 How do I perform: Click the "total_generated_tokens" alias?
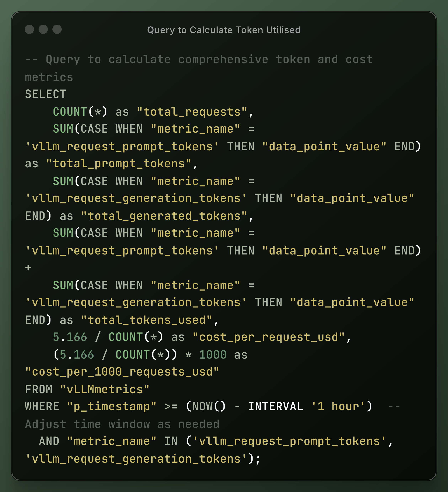(164, 216)
